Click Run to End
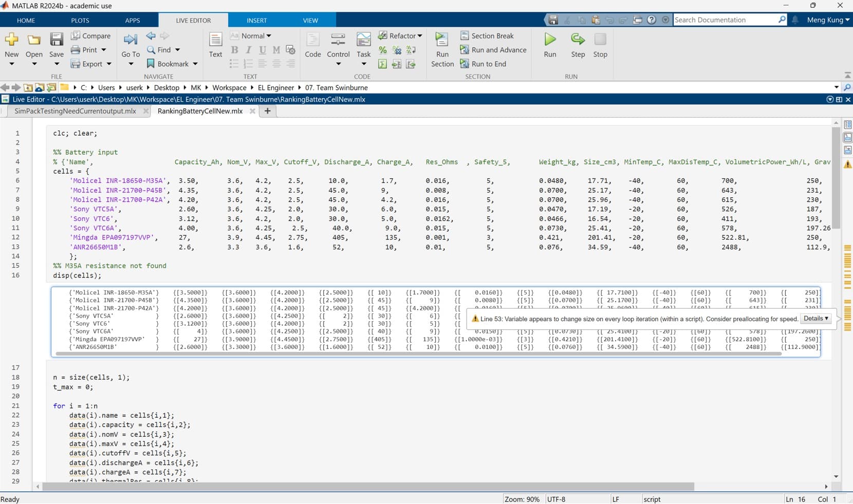This screenshot has width=853, height=504. (x=483, y=64)
